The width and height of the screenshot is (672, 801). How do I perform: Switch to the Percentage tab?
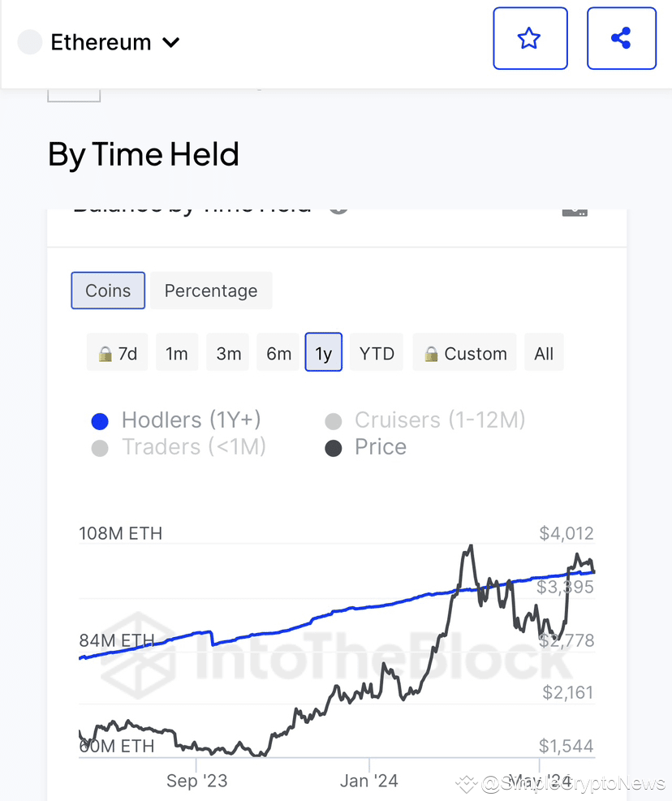pos(211,291)
